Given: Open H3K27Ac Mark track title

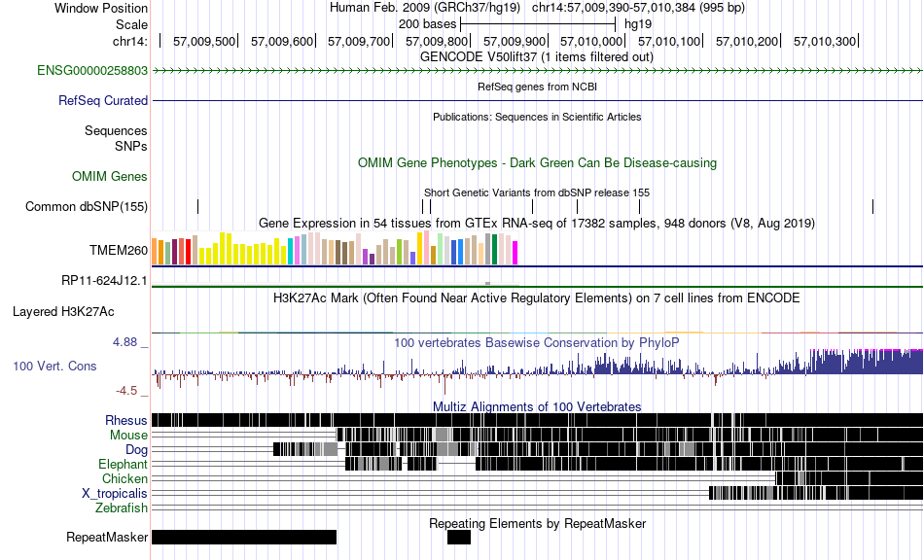Looking at the screenshot, I should pyautogui.click(x=537, y=297).
